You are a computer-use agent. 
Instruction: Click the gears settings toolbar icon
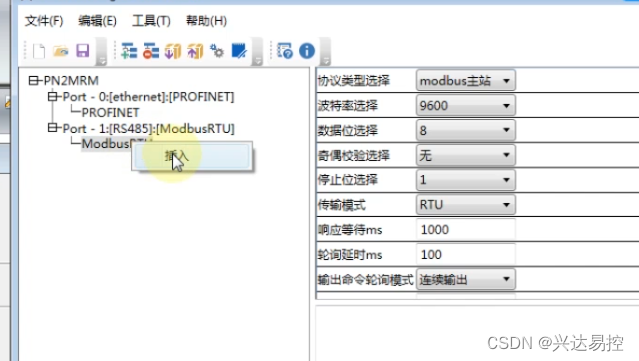pyautogui.click(x=217, y=51)
